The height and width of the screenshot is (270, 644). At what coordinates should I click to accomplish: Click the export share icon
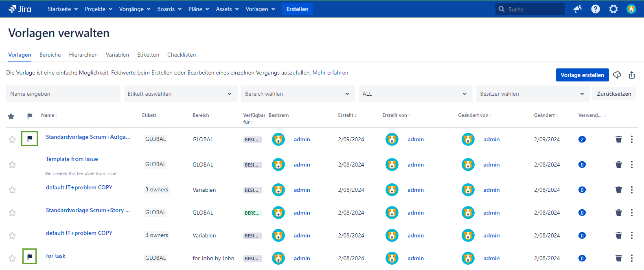(632, 75)
